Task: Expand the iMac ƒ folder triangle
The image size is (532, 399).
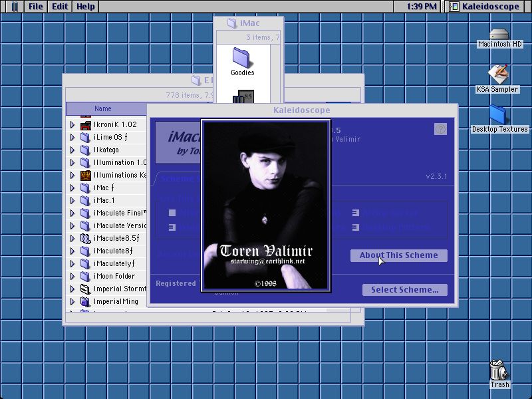Action: (72, 188)
